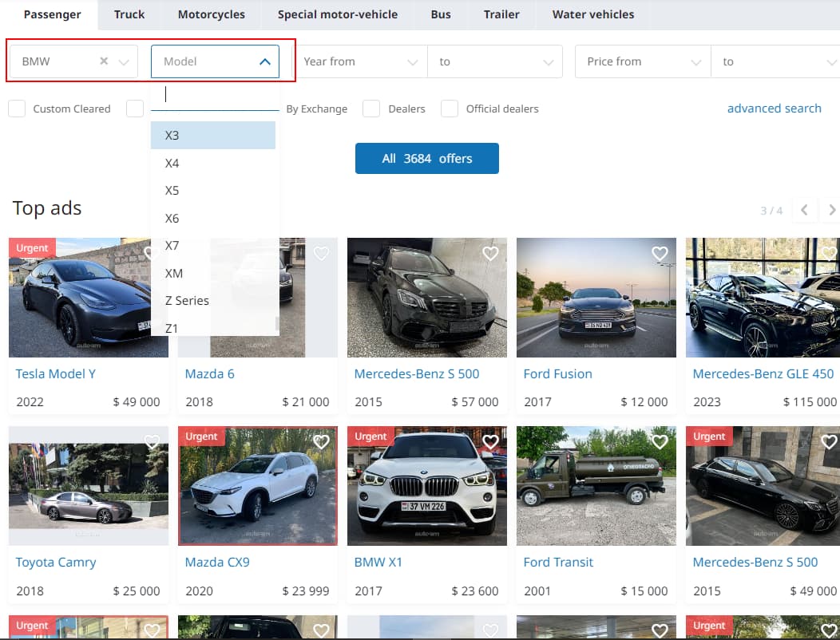
Task: Switch to the Bus tab
Action: (440, 14)
